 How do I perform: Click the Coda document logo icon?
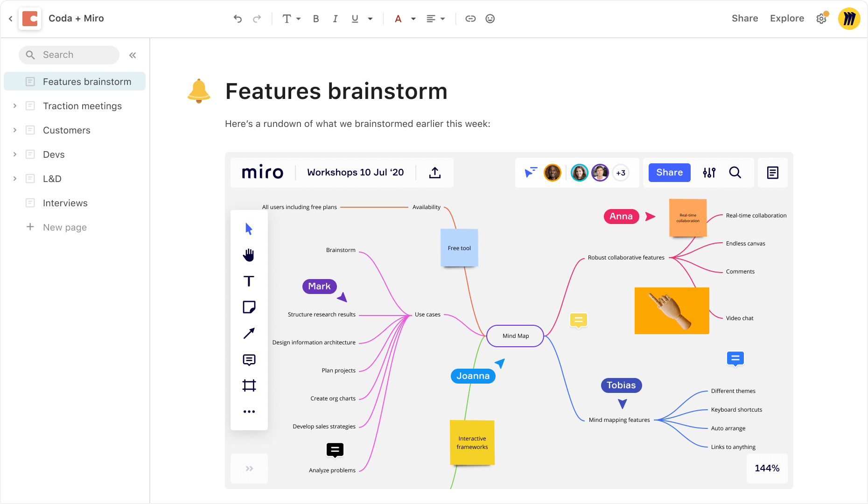click(x=30, y=19)
